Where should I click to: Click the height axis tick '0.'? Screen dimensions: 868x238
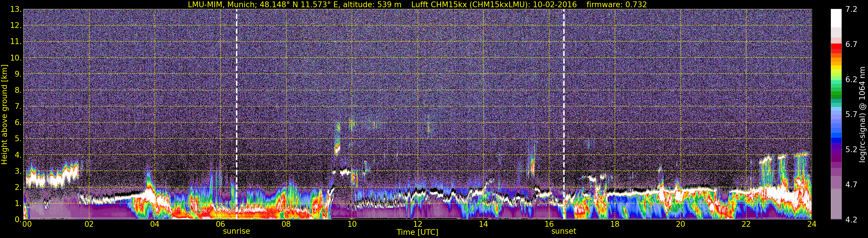tap(18, 219)
